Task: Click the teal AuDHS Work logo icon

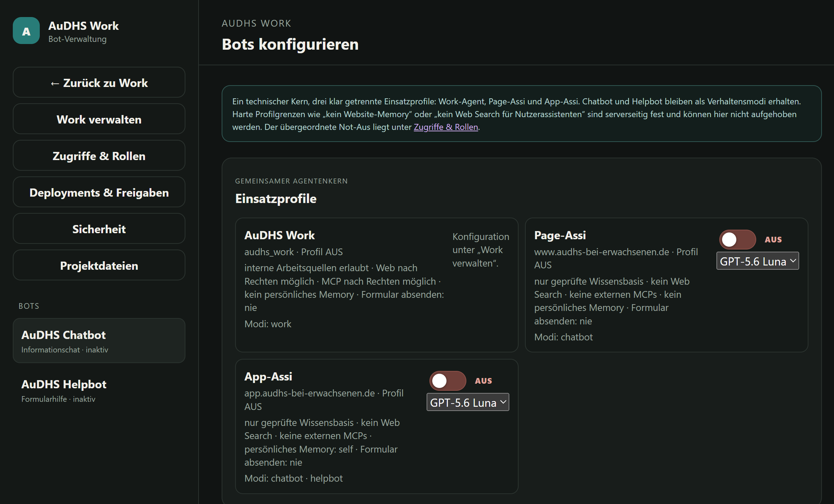Action: (x=26, y=31)
